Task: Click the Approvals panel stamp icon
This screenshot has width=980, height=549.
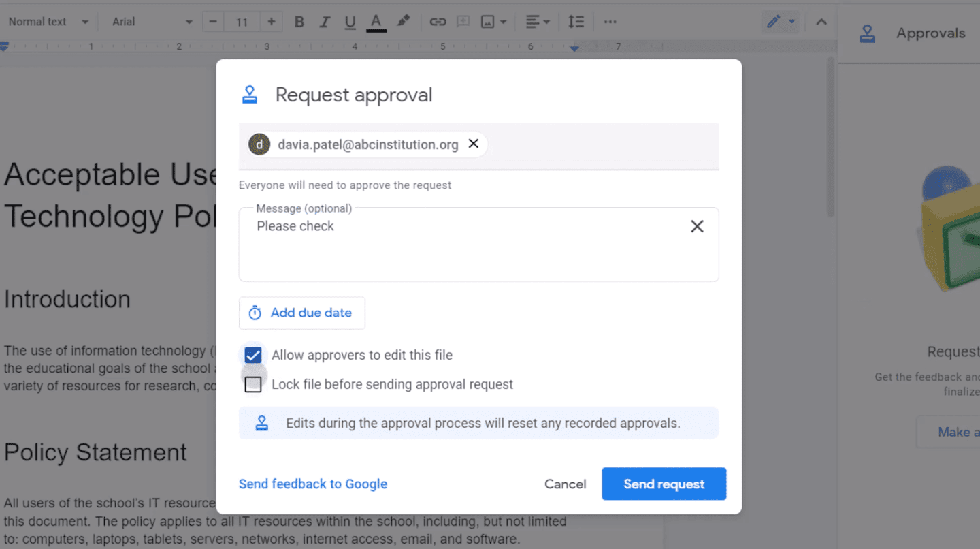Action: (x=867, y=33)
